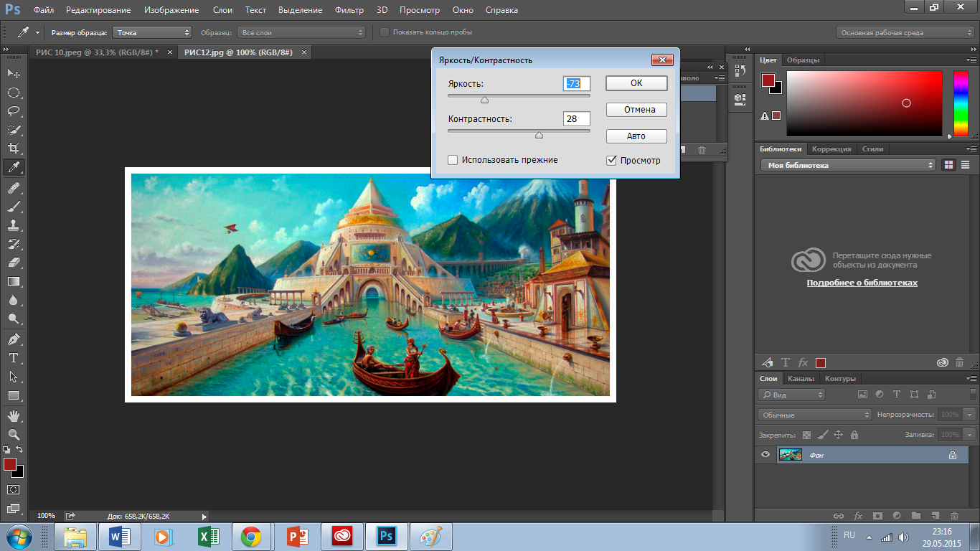Select the Gradient tool

13,281
